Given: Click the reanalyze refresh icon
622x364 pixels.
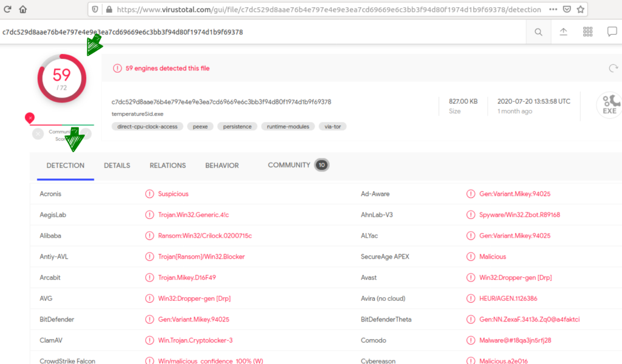Looking at the screenshot, I should [x=613, y=69].
